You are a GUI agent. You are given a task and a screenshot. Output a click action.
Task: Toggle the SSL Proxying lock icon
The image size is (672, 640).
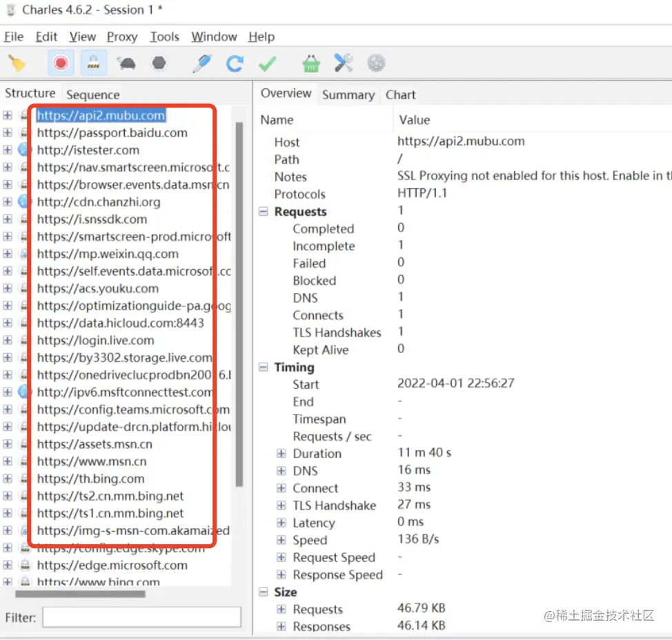coord(93,63)
